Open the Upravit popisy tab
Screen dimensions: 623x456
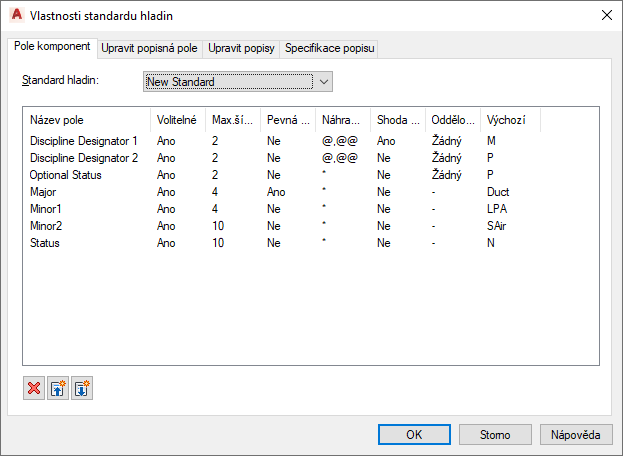coord(242,48)
